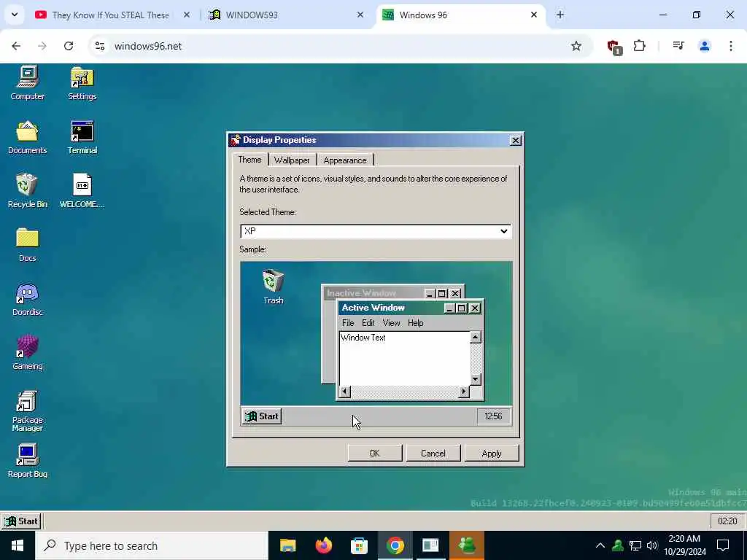Image resolution: width=747 pixels, height=560 pixels.
Task: Open the Recycle Bin icon
Action: (27, 192)
